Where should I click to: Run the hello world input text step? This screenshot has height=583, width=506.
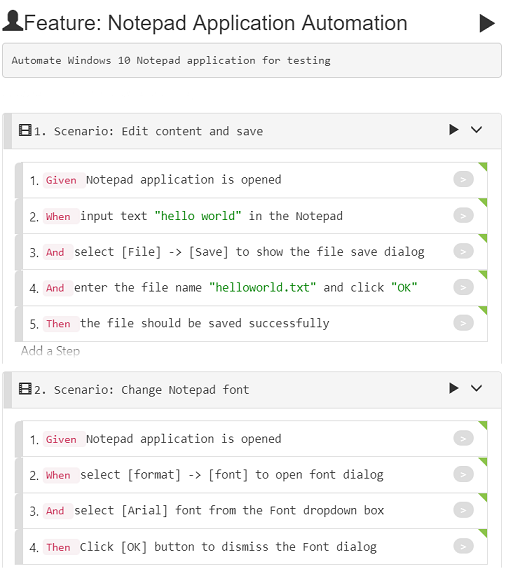click(463, 215)
